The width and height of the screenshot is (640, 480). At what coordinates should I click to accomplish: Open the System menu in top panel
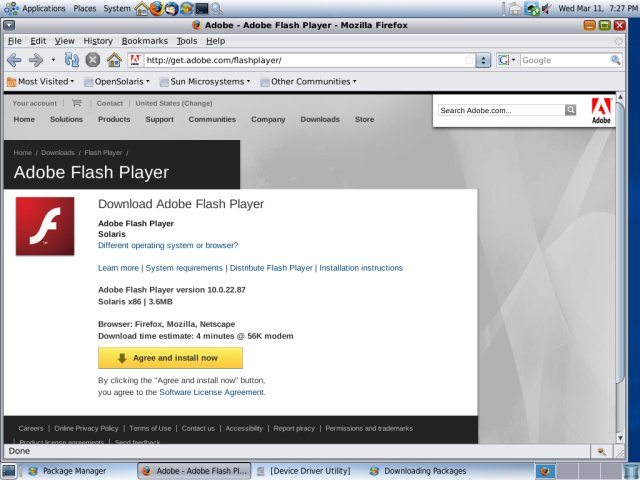click(x=117, y=8)
